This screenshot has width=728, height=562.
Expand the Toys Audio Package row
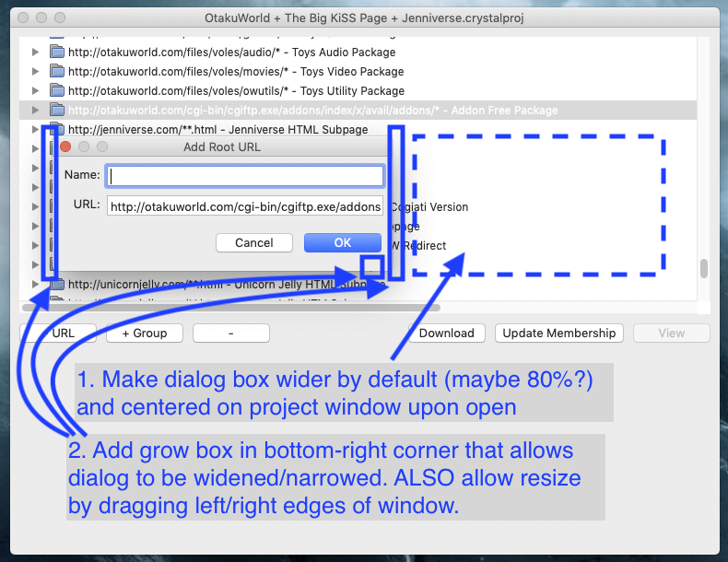pyautogui.click(x=35, y=52)
